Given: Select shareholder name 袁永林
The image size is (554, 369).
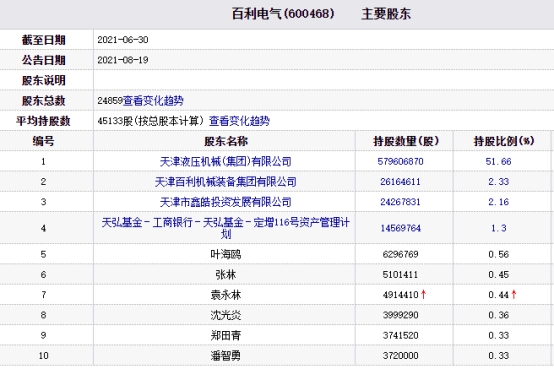Looking at the screenshot, I should coord(225,295).
